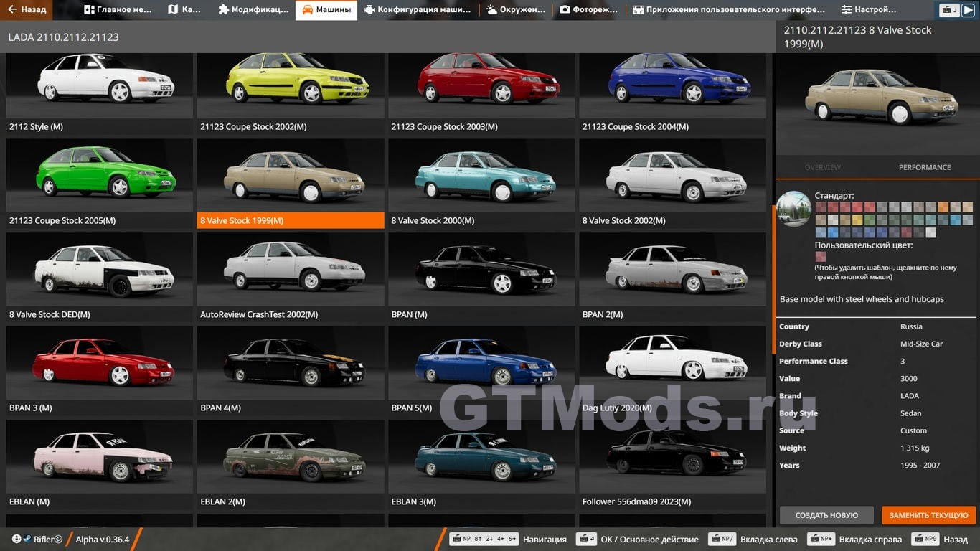Click the Country value Russia
This screenshot has width=980, height=551.
coord(911,326)
